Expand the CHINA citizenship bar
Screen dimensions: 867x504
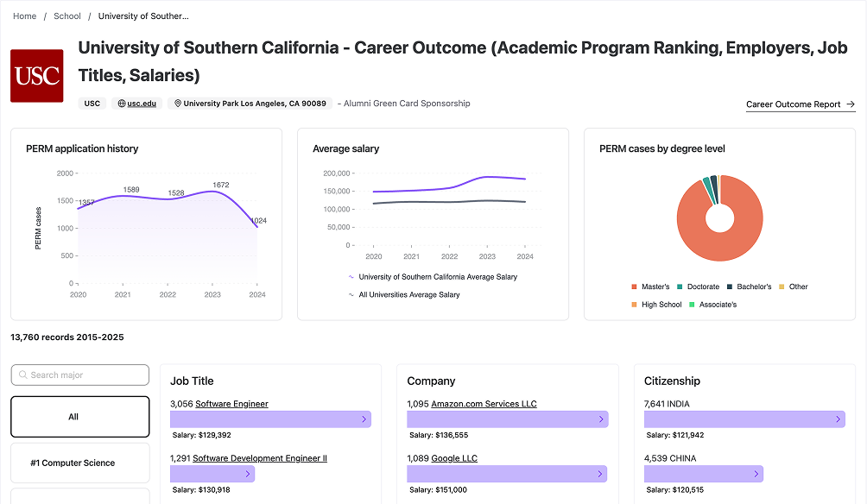[756, 474]
